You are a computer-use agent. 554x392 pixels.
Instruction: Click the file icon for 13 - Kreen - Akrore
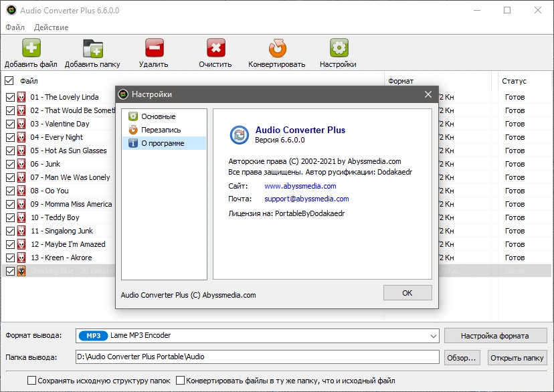tap(21, 258)
